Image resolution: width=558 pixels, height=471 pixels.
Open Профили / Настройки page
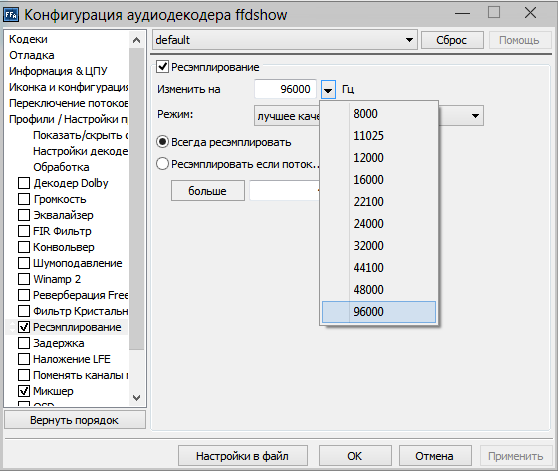click(68, 119)
